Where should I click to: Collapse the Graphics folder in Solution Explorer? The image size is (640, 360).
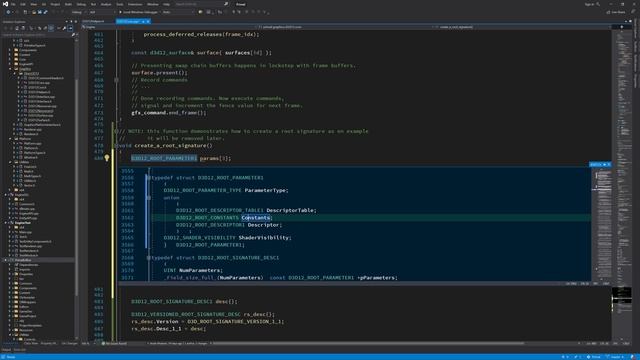coord(10,69)
